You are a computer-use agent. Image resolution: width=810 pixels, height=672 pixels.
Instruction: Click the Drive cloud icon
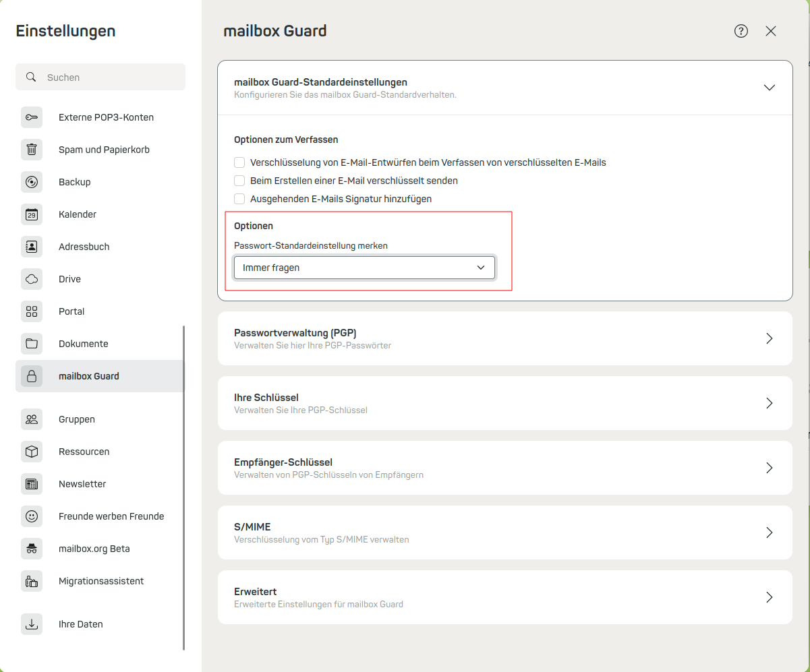[32, 279]
